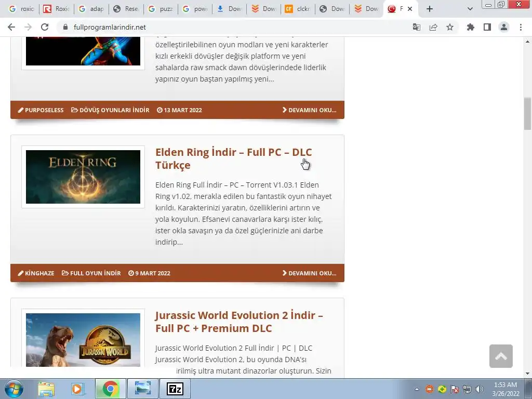Switch to the 'Rese' tab
Viewport: 532px width, 399px height.
[126, 9]
